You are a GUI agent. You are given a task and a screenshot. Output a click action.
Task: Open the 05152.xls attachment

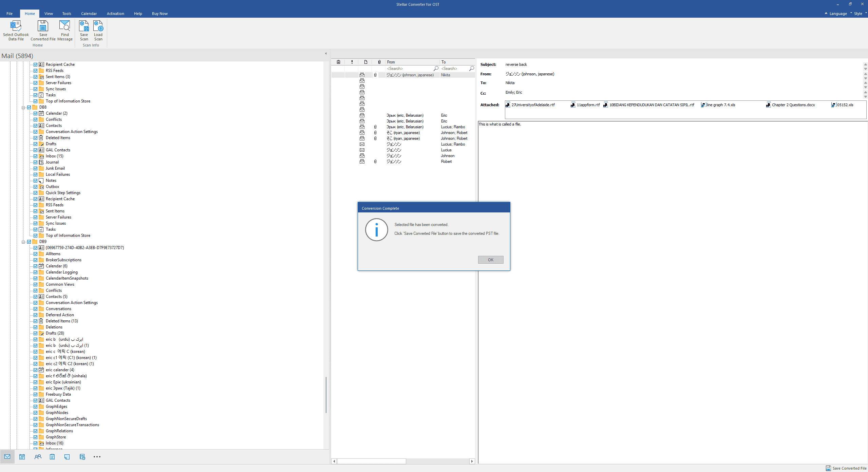pos(842,105)
